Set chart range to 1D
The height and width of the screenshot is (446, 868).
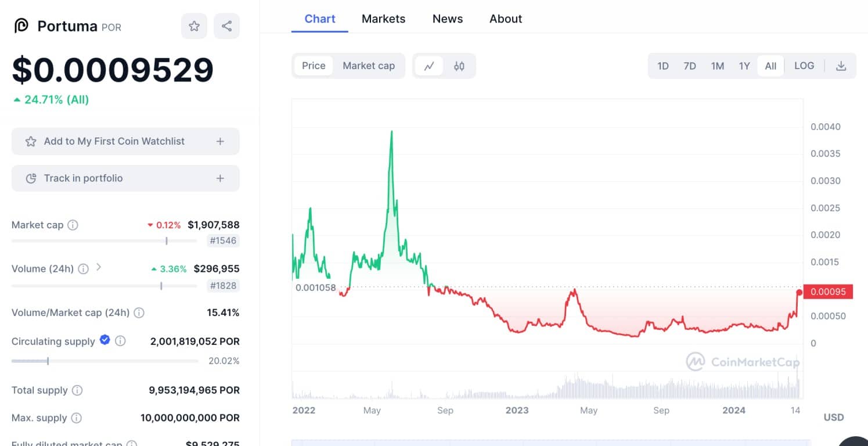pyautogui.click(x=663, y=66)
